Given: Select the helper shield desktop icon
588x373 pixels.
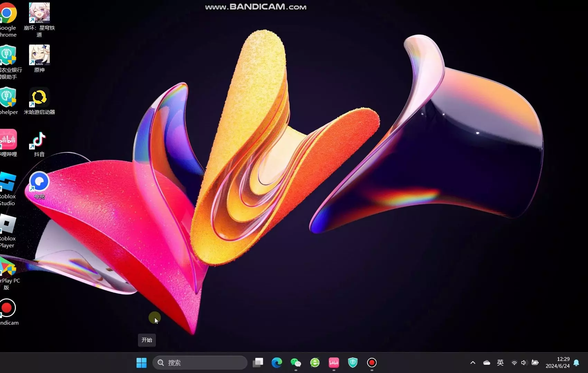Looking at the screenshot, I should (8, 101).
